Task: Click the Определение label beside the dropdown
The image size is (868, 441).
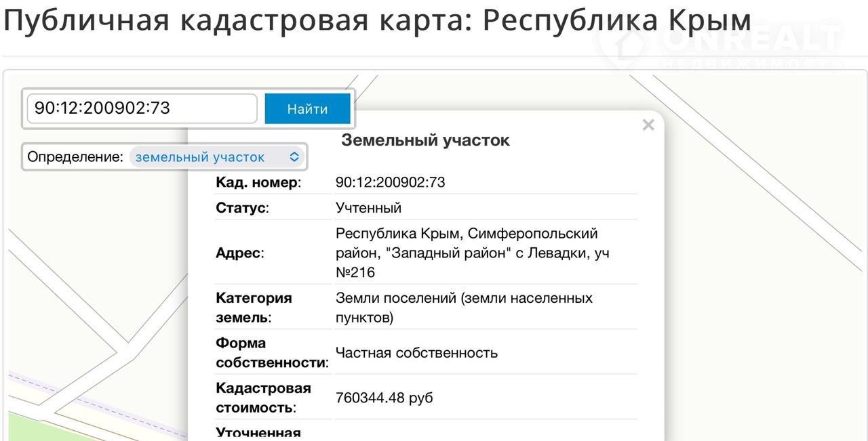Action: [75, 157]
